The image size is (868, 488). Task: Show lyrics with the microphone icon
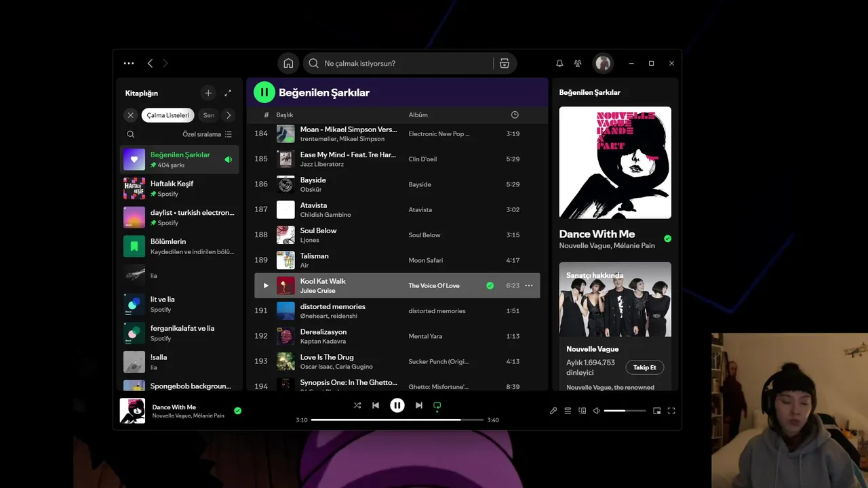pyautogui.click(x=553, y=411)
